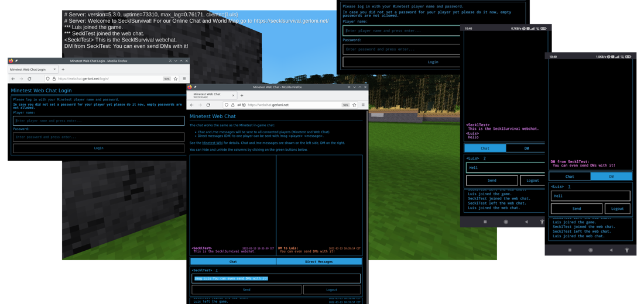Screen dimensions: 644x304
Task: Tap Android back button on right phone
Action: click(611, 250)
